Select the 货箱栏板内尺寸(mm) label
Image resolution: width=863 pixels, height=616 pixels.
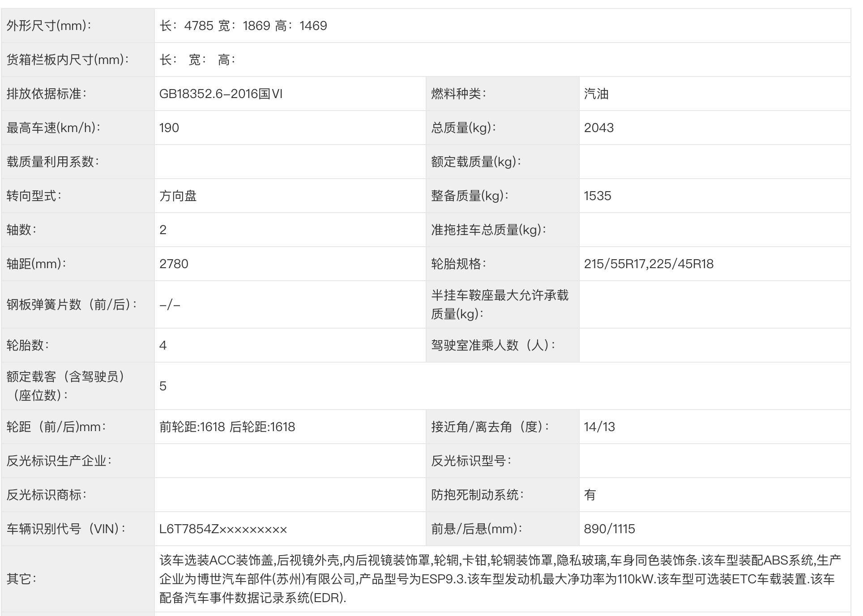point(68,60)
